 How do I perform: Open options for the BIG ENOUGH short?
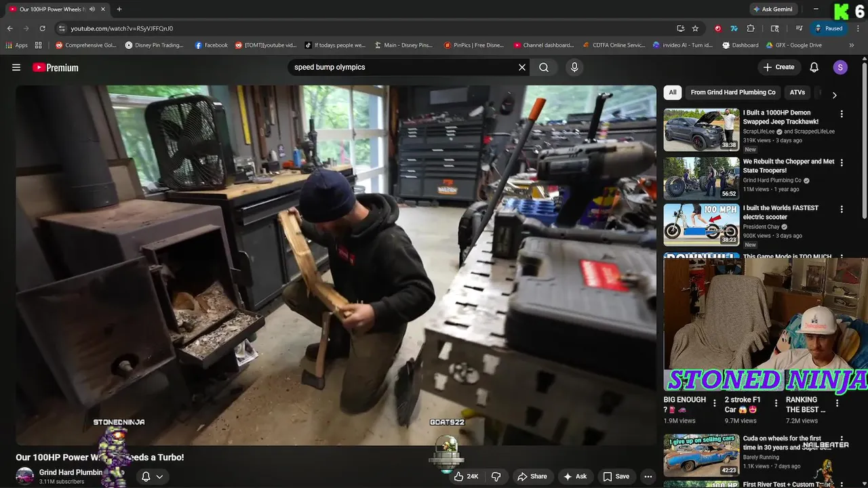(x=714, y=403)
